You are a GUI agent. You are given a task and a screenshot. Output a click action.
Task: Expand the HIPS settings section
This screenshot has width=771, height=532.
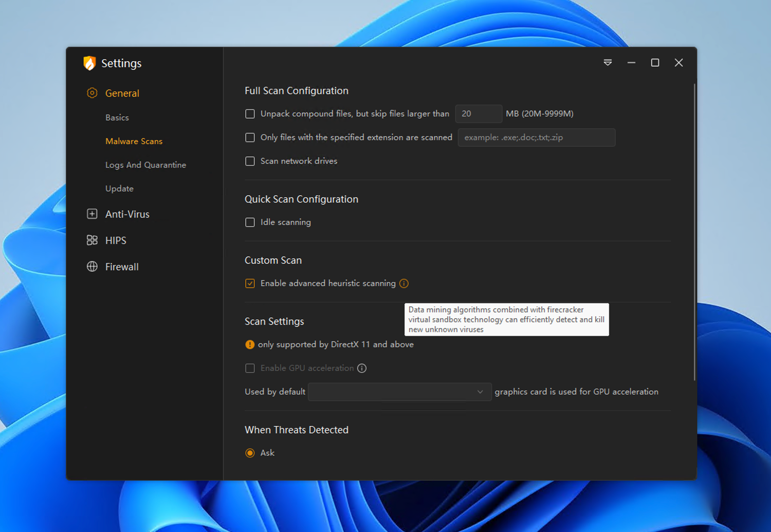116,241
